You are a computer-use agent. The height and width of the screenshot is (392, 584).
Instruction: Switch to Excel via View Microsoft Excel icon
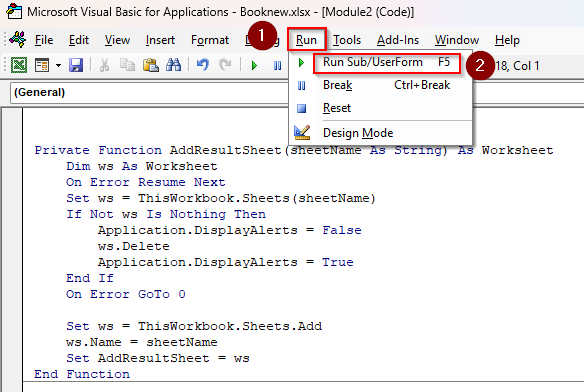(19, 66)
